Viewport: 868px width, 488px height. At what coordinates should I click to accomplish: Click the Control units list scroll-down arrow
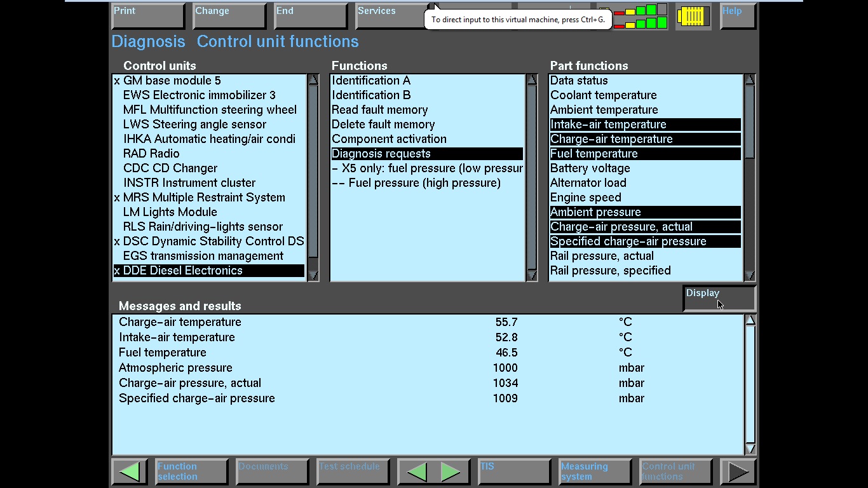[x=313, y=274]
